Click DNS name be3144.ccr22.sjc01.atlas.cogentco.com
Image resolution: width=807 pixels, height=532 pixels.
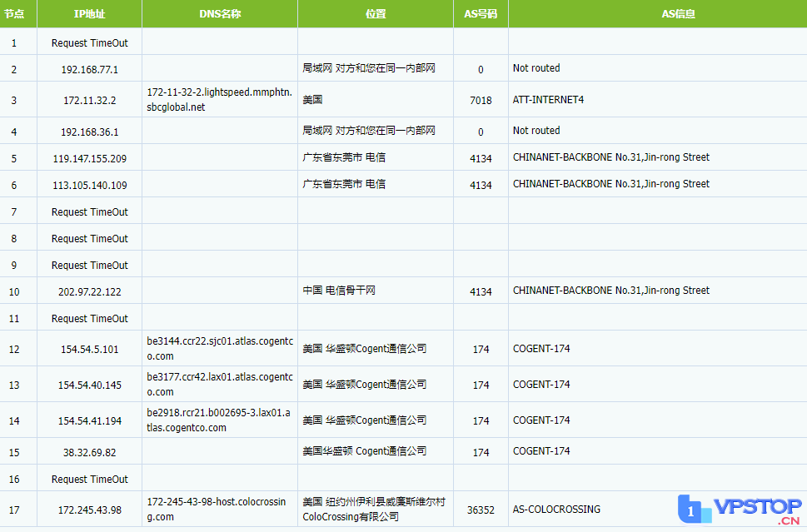[220, 349]
